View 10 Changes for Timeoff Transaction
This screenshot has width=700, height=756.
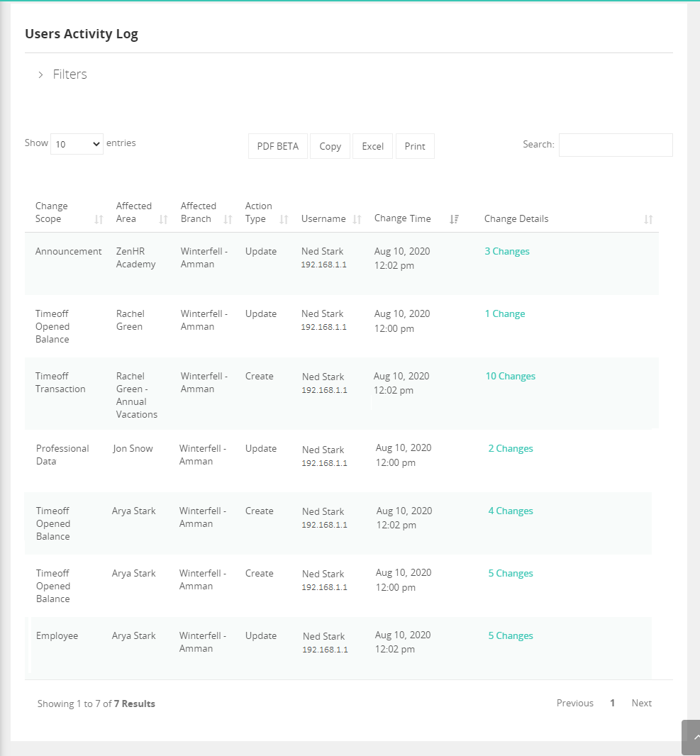tap(510, 377)
